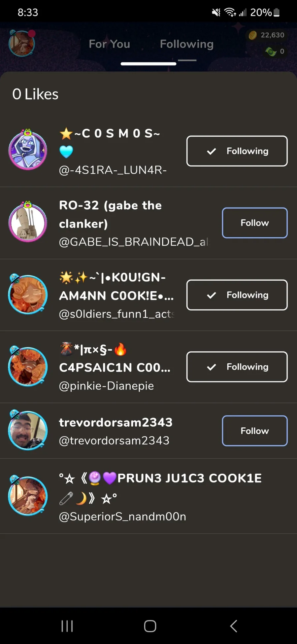
Task: Tap the green gem currency counter
Action: coord(275,51)
